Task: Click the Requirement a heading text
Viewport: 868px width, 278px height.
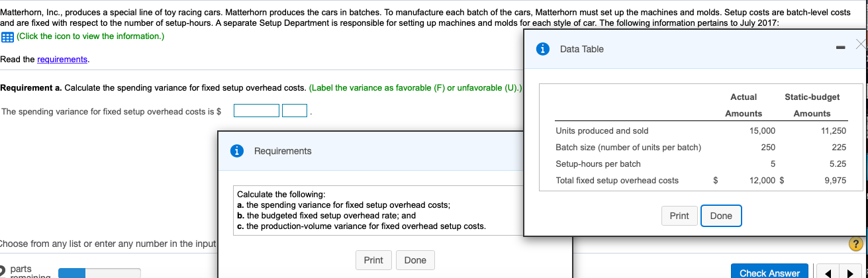Action: pyautogui.click(x=30, y=87)
